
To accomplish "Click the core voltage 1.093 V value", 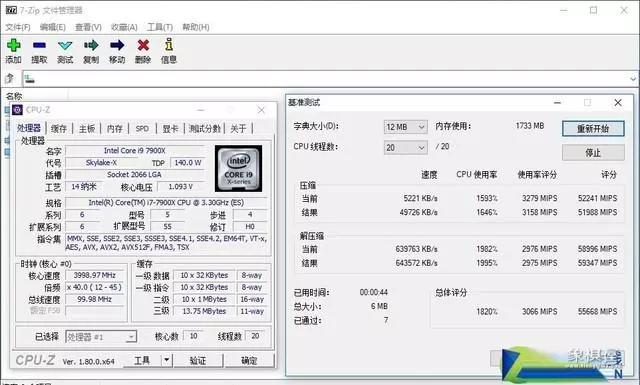I will tap(180, 187).
